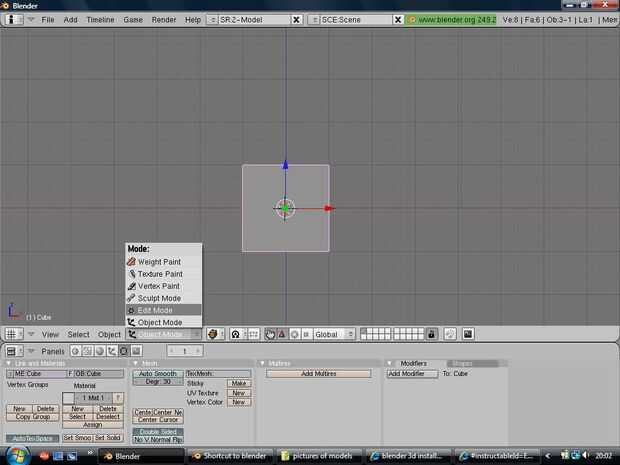Click the OB:Cube object name field

[98, 374]
